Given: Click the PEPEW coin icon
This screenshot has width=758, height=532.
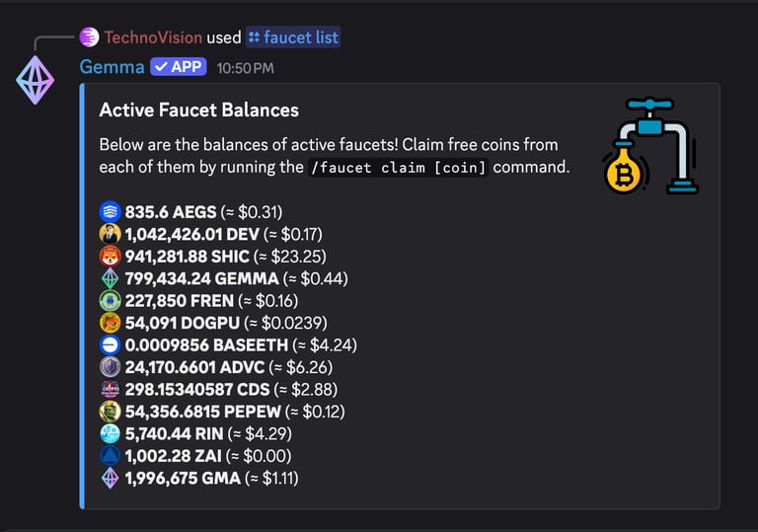Looking at the screenshot, I should click(x=110, y=412).
